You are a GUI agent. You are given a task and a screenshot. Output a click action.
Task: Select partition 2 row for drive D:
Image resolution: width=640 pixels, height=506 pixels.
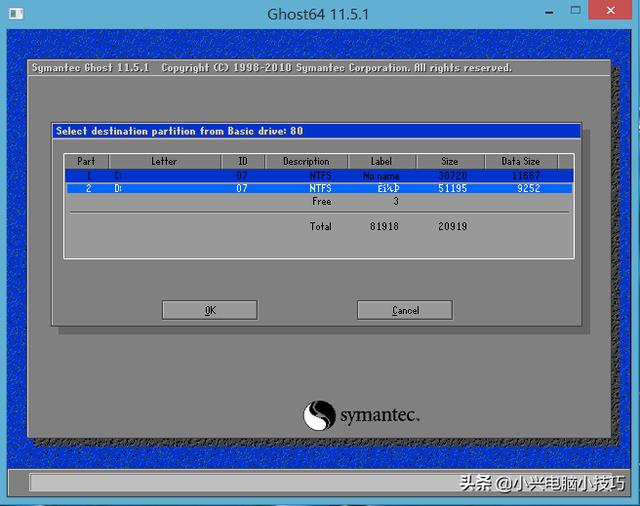click(319, 188)
